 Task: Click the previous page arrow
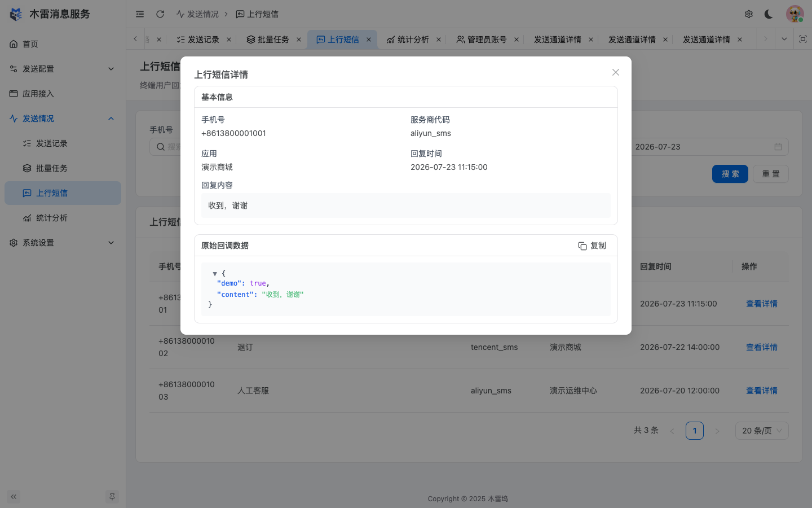point(672,431)
